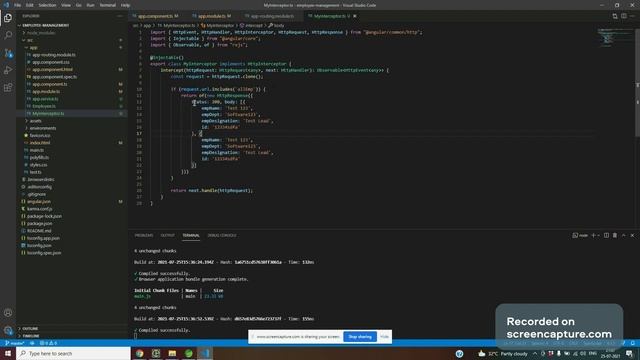Open the Selection menu
This screenshot has height=360, width=640.
tap(47, 5)
